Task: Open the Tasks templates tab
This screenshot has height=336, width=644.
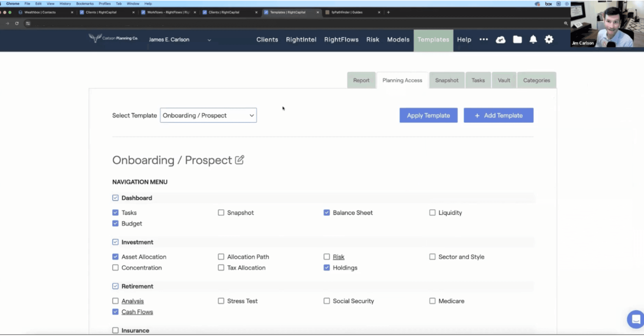Action: click(x=478, y=80)
